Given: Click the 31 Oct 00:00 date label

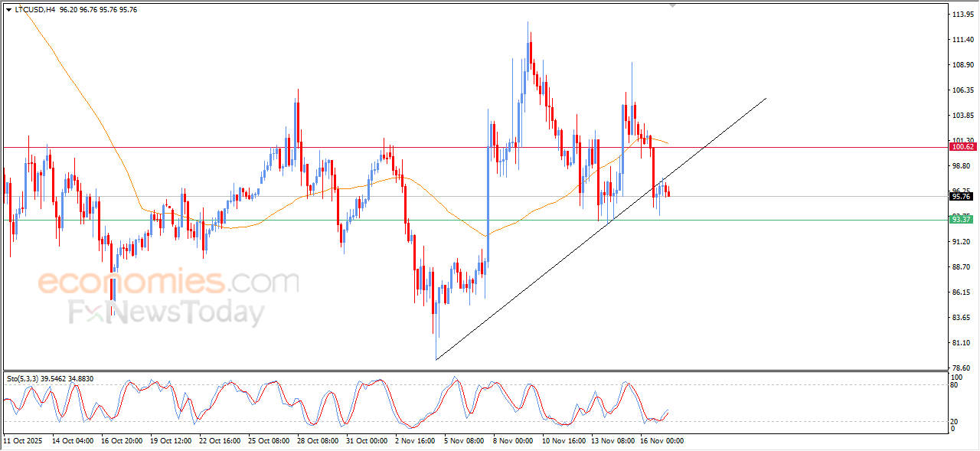Looking at the screenshot, I should [367, 441].
